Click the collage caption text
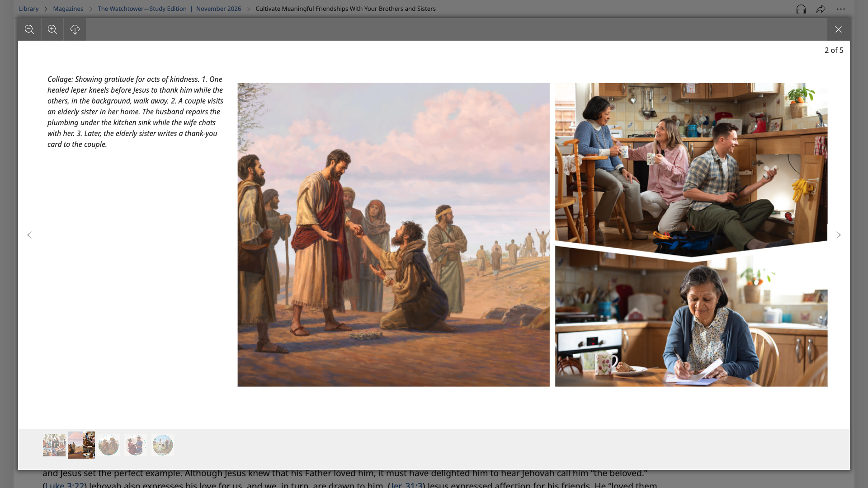 (136, 112)
